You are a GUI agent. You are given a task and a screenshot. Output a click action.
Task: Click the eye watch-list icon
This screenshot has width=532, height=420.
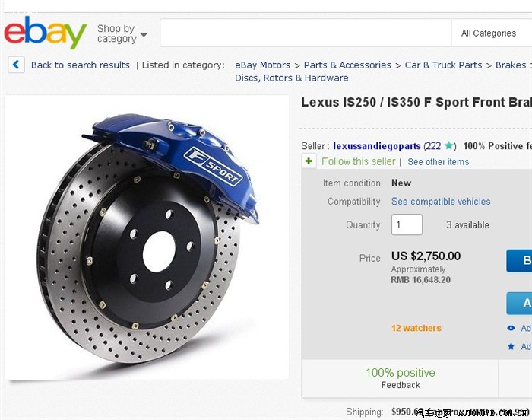[511, 328]
